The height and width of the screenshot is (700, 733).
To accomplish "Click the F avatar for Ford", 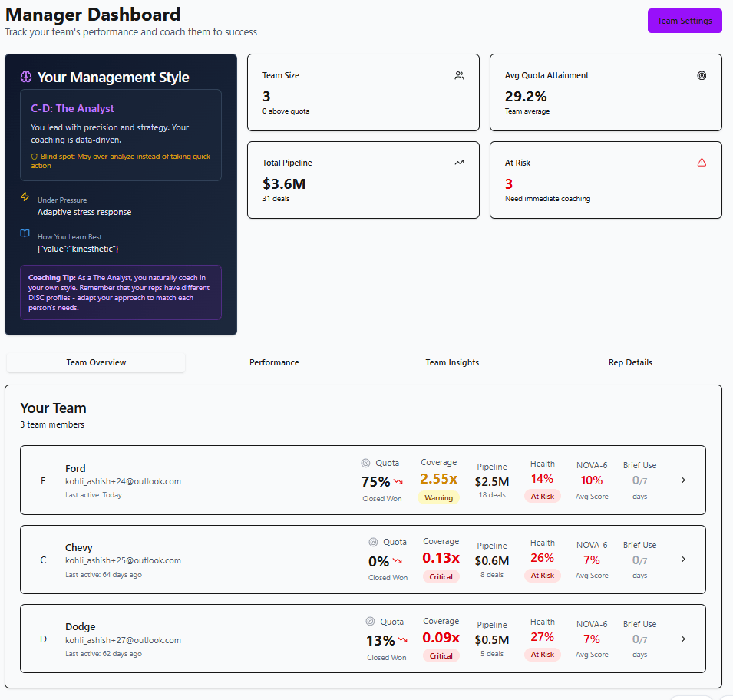I will pos(43,481).
